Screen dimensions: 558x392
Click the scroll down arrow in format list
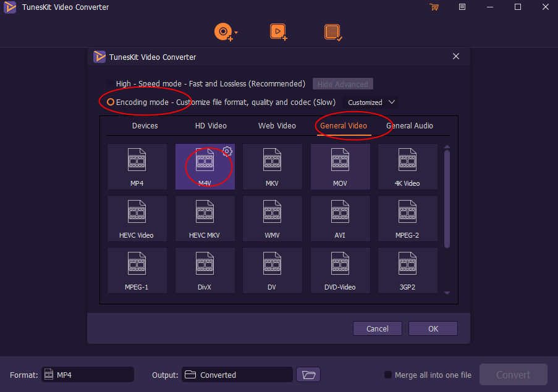[x=447, y=293]
